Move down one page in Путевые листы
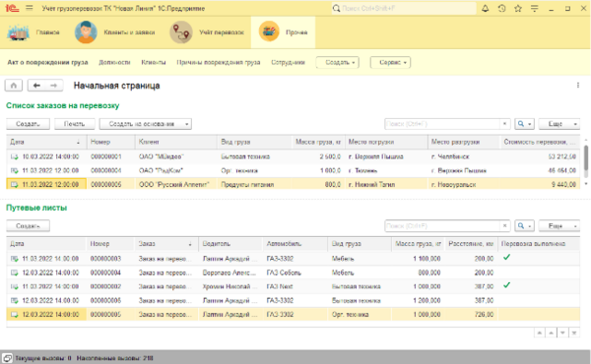Image resolution: width=591 pixels, height=364 pixels. tap(562, 333)
